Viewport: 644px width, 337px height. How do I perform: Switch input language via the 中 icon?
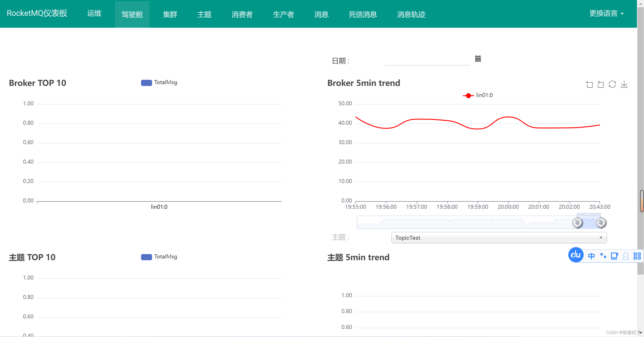[591, 256]
